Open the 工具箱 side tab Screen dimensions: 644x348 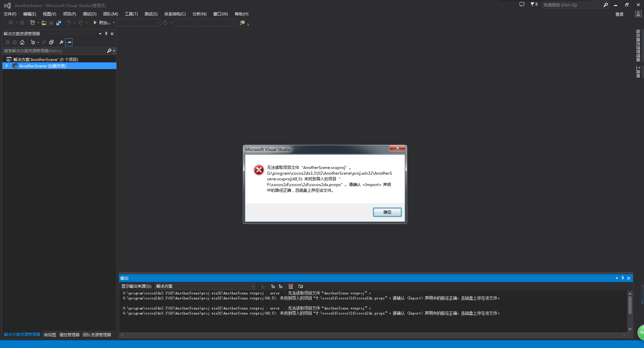point(638,72)
